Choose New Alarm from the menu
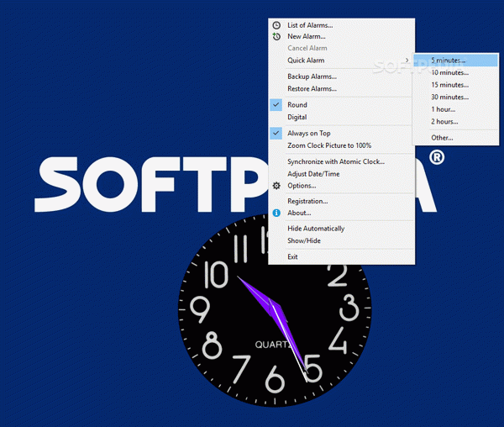504x427 pixels. pos(307,36)
